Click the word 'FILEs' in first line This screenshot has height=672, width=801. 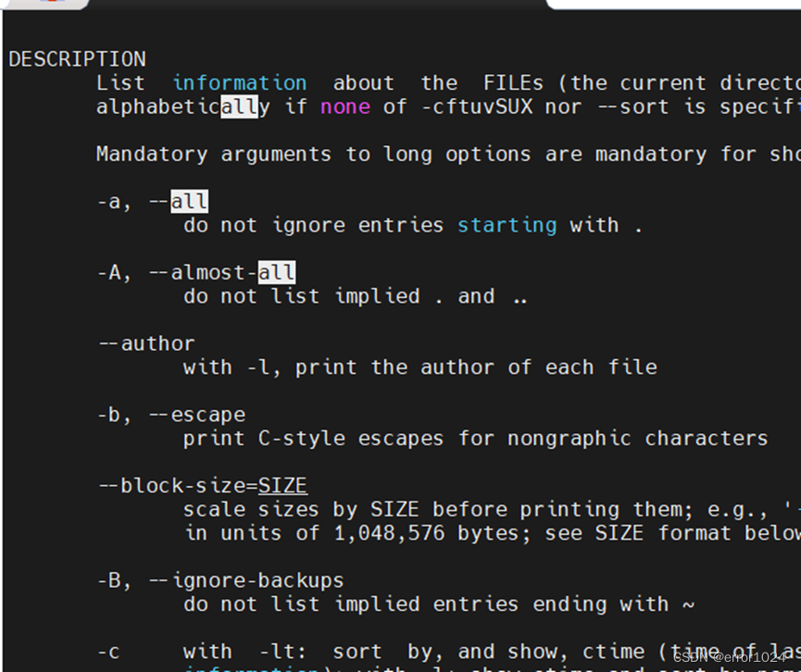pos(513,82)
